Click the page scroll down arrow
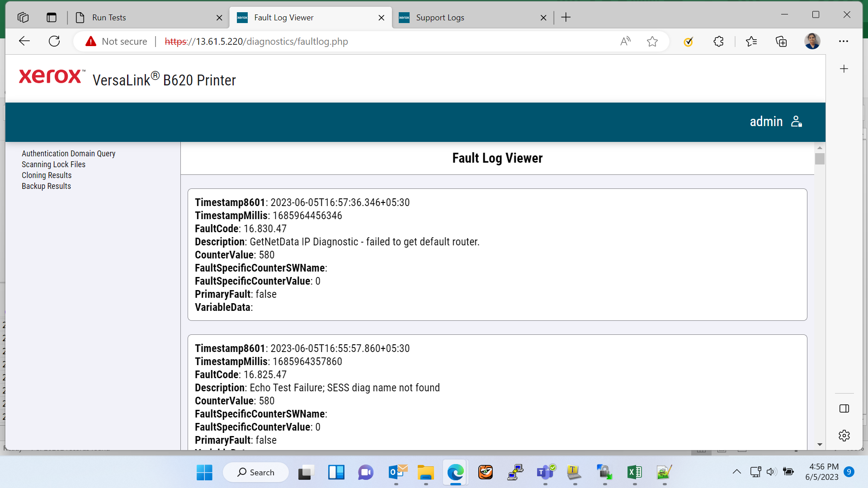The image size is (868, 488). (x=820, y=445)
